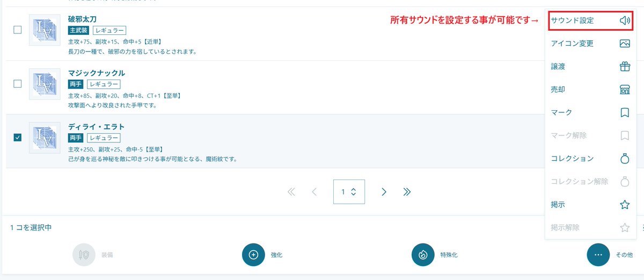The height and width of the screenshot is (280, 644).
Task: Click description 攻撃面へより改良された手甲です
Action: (x=113, y=105)
